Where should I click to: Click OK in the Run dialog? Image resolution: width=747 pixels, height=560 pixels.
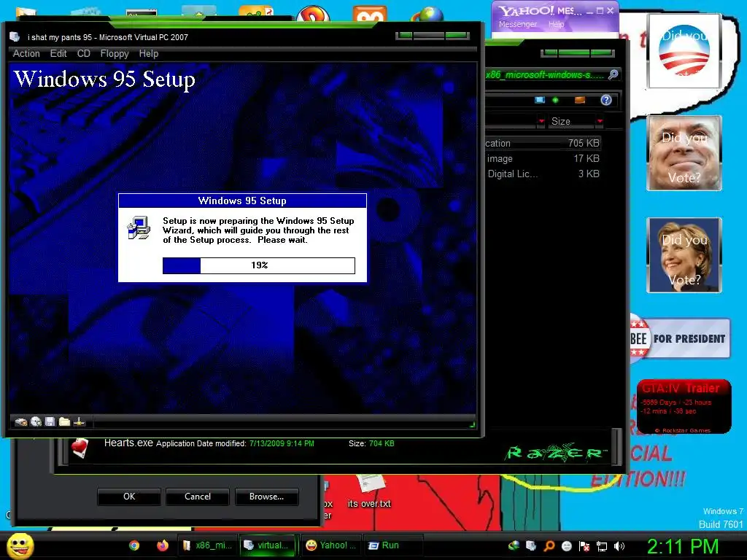[129, 497]
